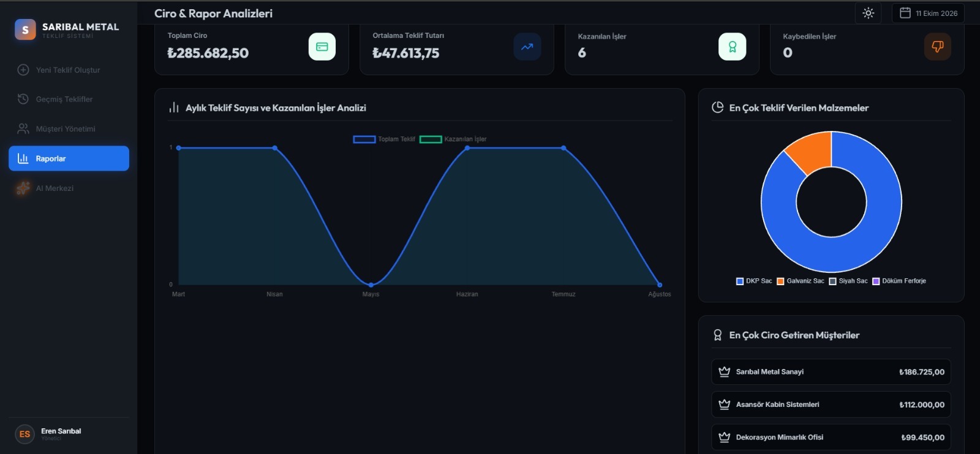Toggle Galvaniz Sac in the doughnut legend
This screenshot has height=454, width=980.
tap(801, 281)
